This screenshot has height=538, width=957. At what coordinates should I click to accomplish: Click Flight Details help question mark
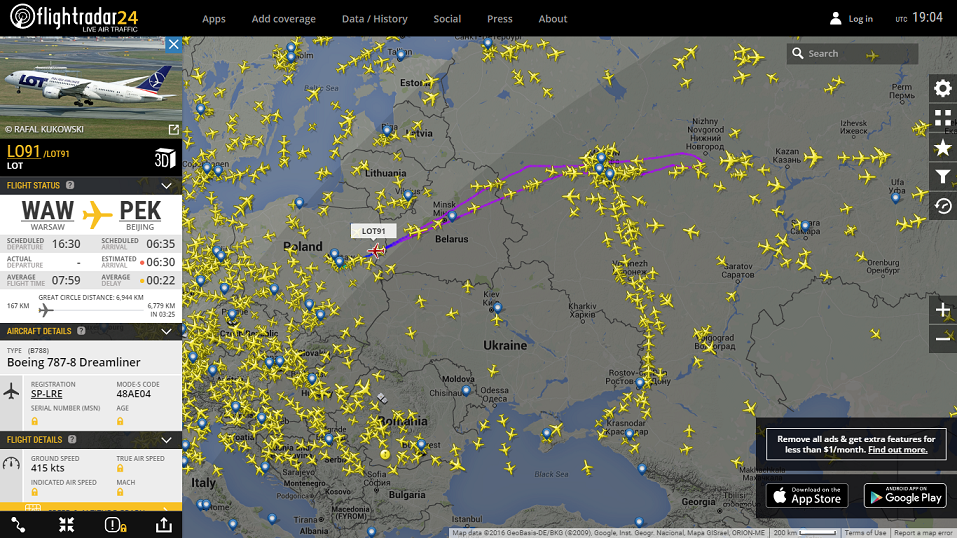coord(72,440)
